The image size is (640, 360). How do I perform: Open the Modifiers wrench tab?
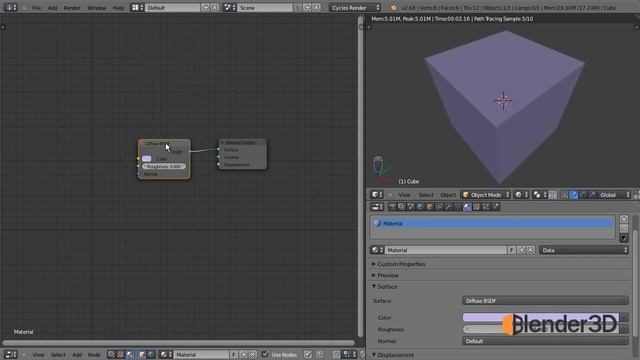[x=449, y=207]
